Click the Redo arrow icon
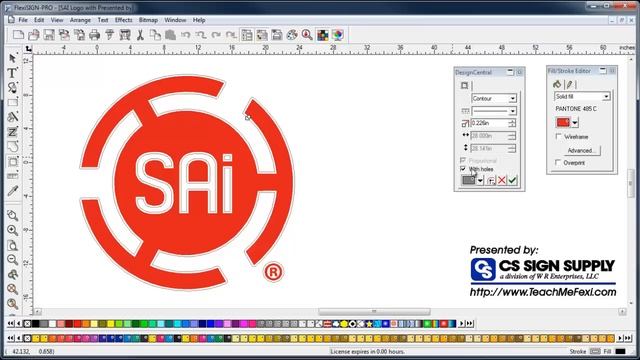The height and width of the screenshot is (360, 640). pyautogui.click(x=216, y=35)
